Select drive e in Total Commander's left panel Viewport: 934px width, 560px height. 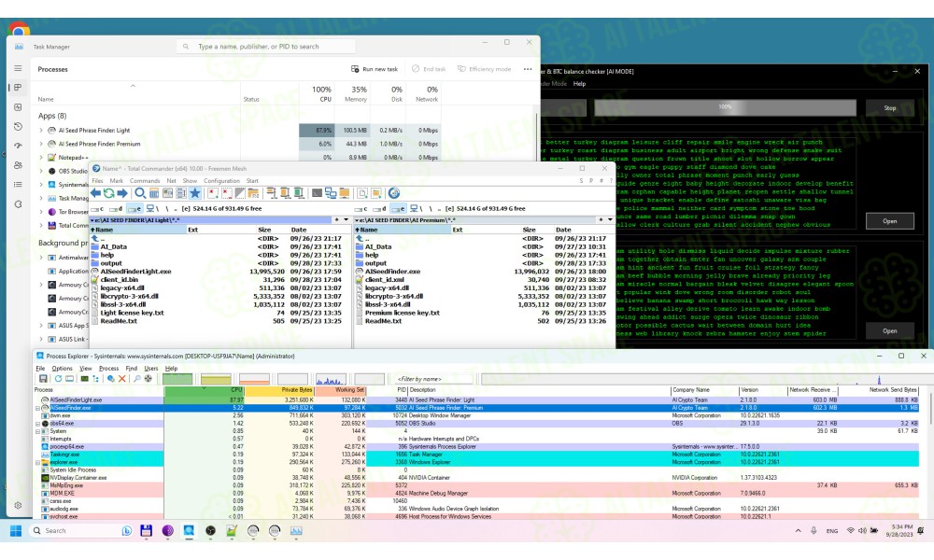click(134, 209)
